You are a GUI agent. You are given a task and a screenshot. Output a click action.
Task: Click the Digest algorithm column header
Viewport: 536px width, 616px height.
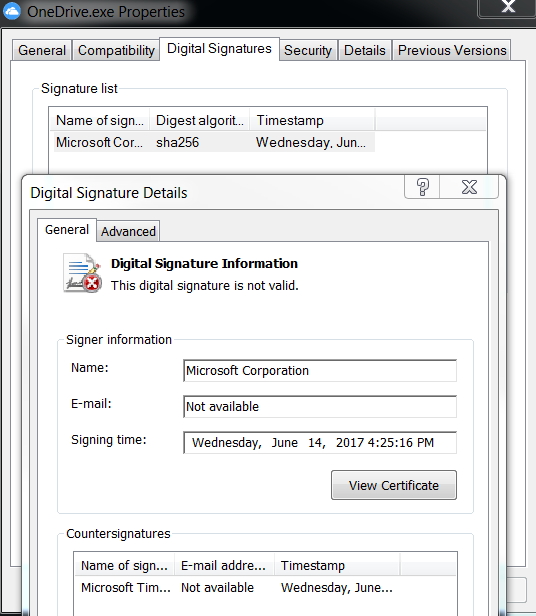point(200,120)
